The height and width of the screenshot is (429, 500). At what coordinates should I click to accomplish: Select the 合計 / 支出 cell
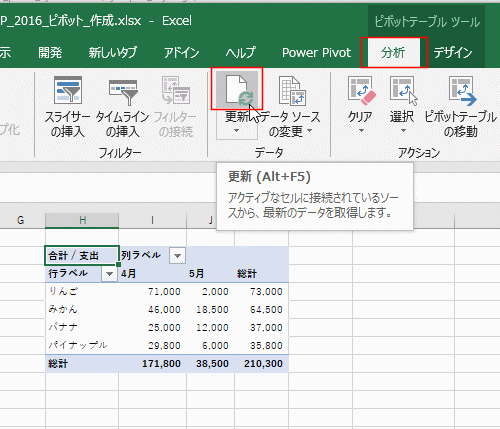tap(82, 256)
